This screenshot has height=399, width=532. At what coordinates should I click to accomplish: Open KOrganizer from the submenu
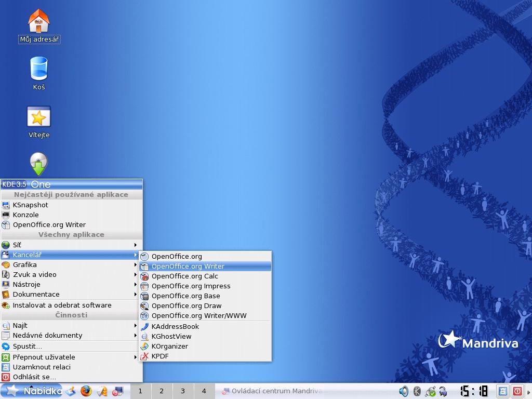[x=205, y=346]
